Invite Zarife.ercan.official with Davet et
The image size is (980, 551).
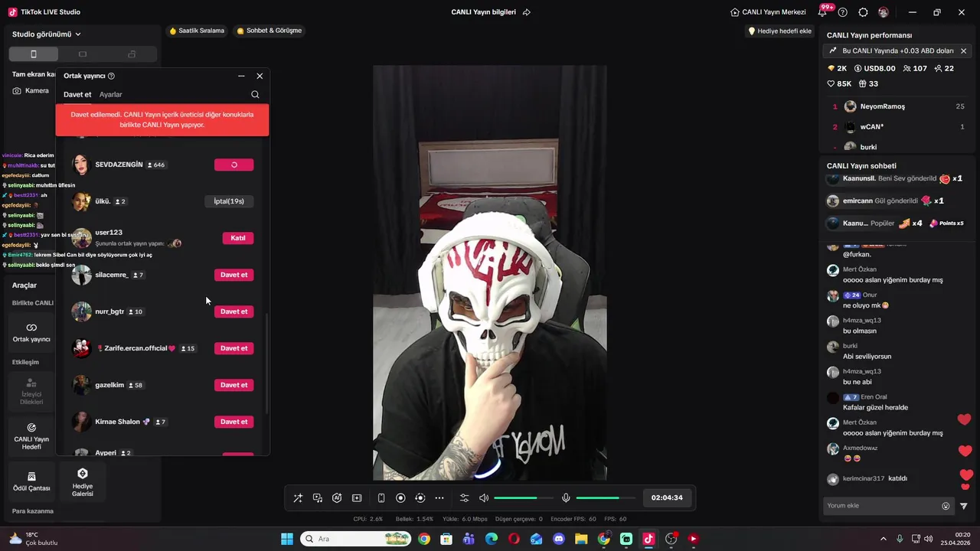234,348
